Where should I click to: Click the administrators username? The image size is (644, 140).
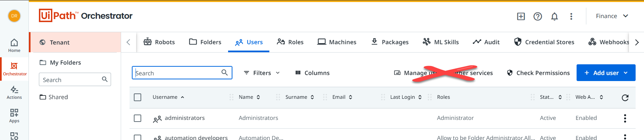point(184,118)
